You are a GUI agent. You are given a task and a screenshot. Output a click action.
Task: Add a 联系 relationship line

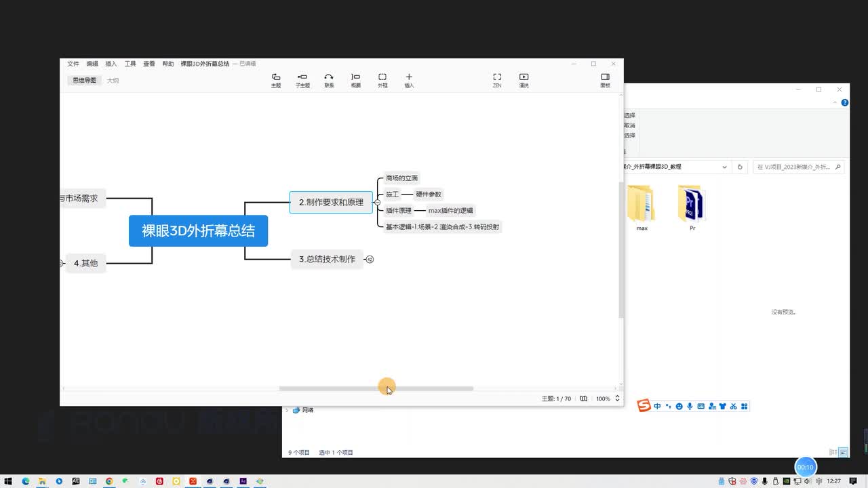point(329,81)
